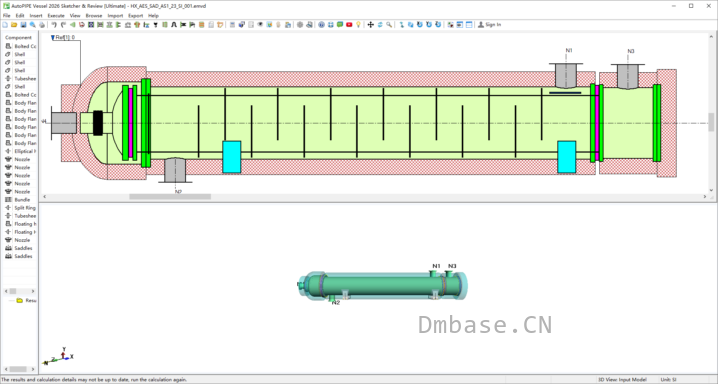Redo the last action
This screenshot has width=718, height=384.
point(63,25)
